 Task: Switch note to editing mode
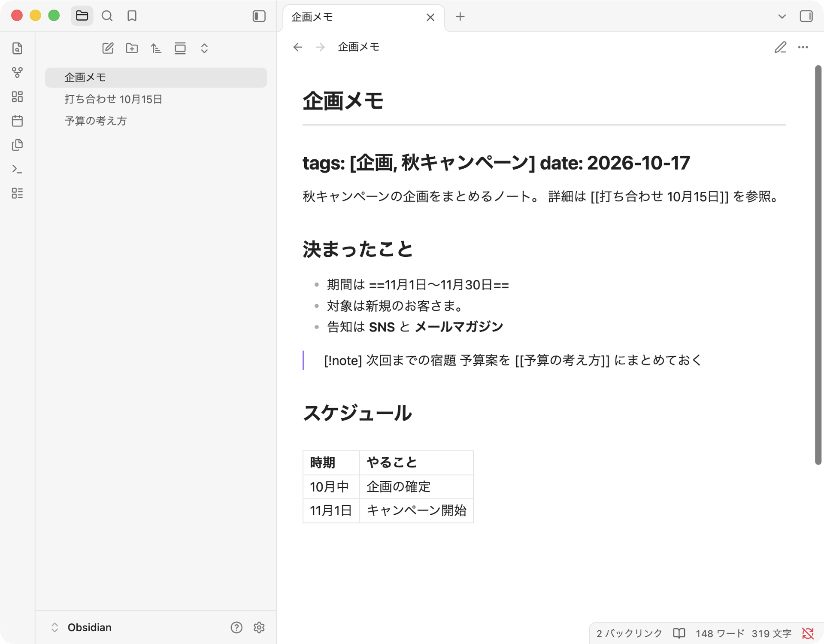(780, 47)
